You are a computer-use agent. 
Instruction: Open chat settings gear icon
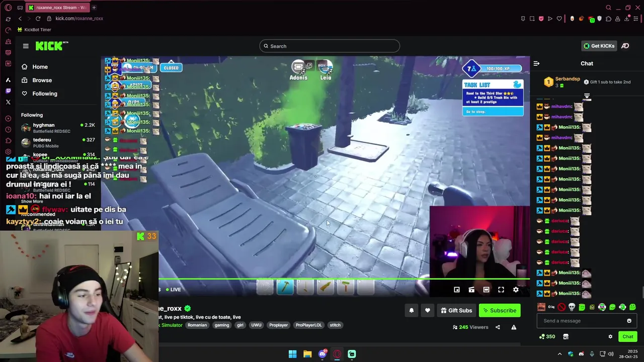pyautogui.click(x=610, y=337)
